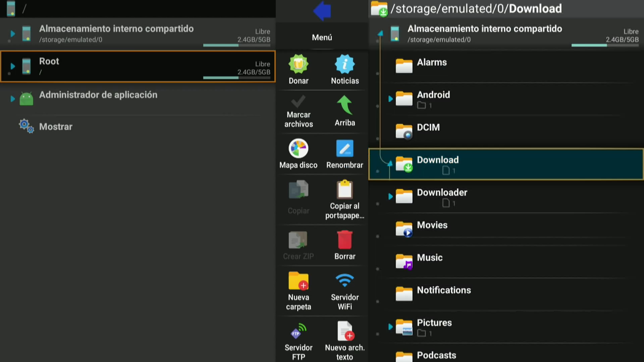Click the Menú header label
644x362 pixels.
click(322, 38)
